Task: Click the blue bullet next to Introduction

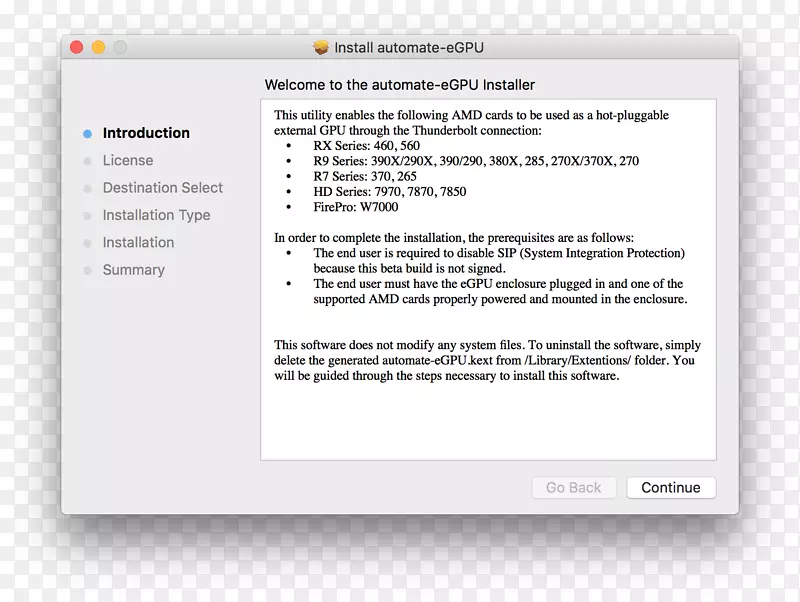Action: tap(87, 134)
